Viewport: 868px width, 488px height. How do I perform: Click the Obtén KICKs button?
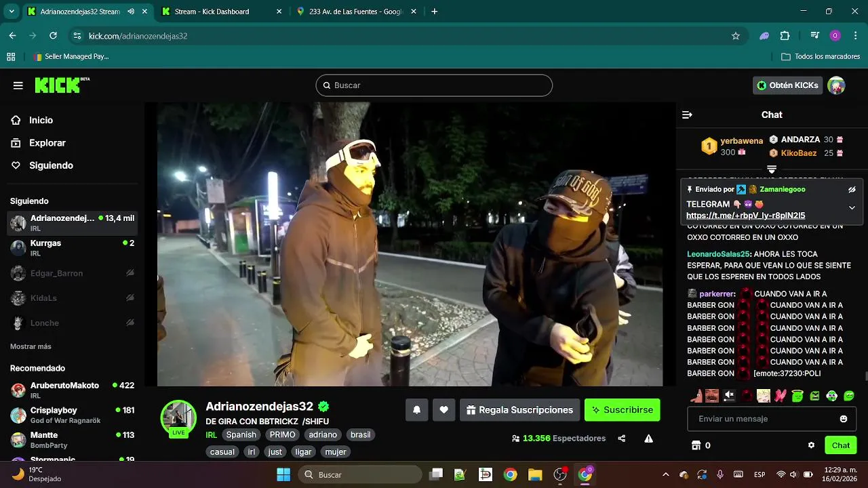(x=788, y=85)
